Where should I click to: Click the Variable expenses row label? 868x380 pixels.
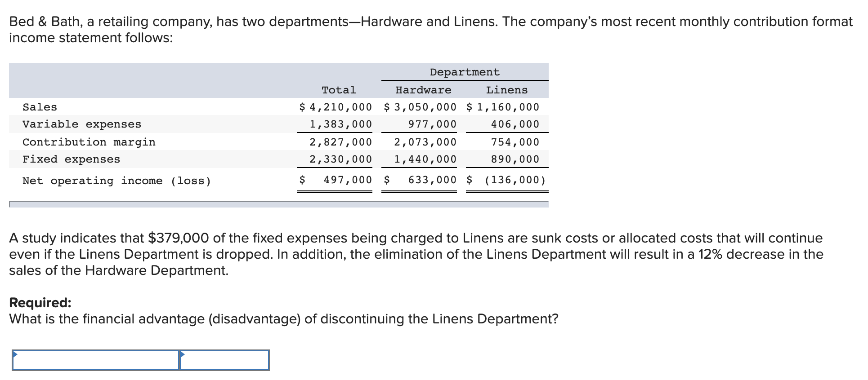pos(82,124)
